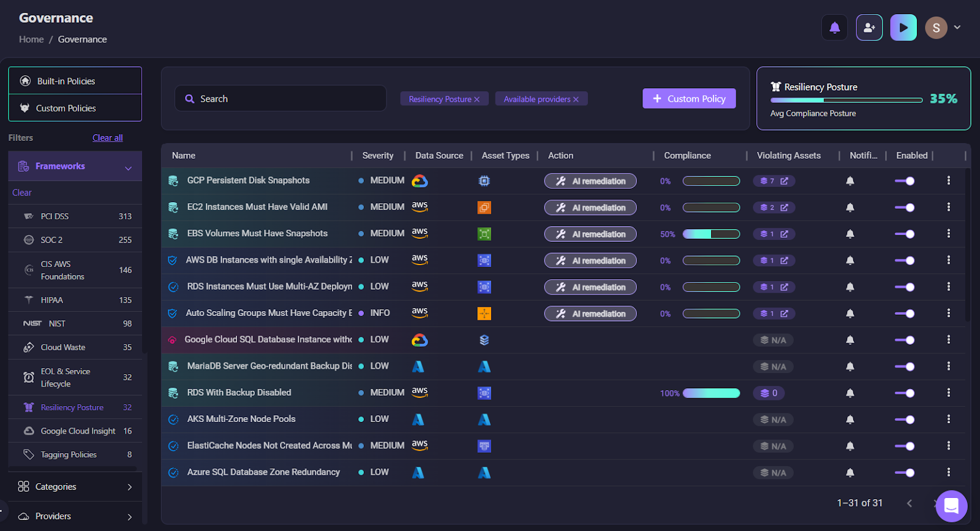Click AI remediation for GCP Persistent Disk Snapshots
The image size is (980, 531).
590,181
